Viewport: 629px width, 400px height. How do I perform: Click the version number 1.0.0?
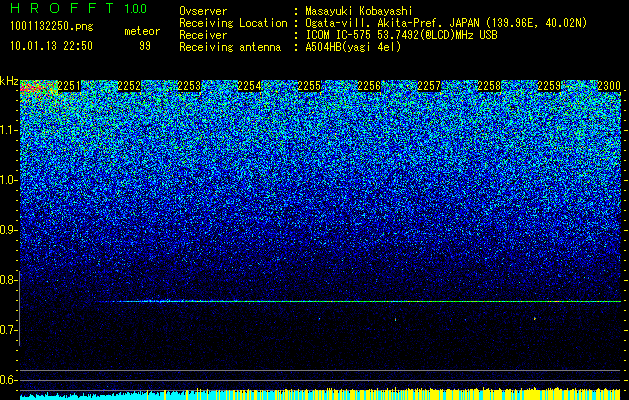pyautogui.click(x=136, y=8)
